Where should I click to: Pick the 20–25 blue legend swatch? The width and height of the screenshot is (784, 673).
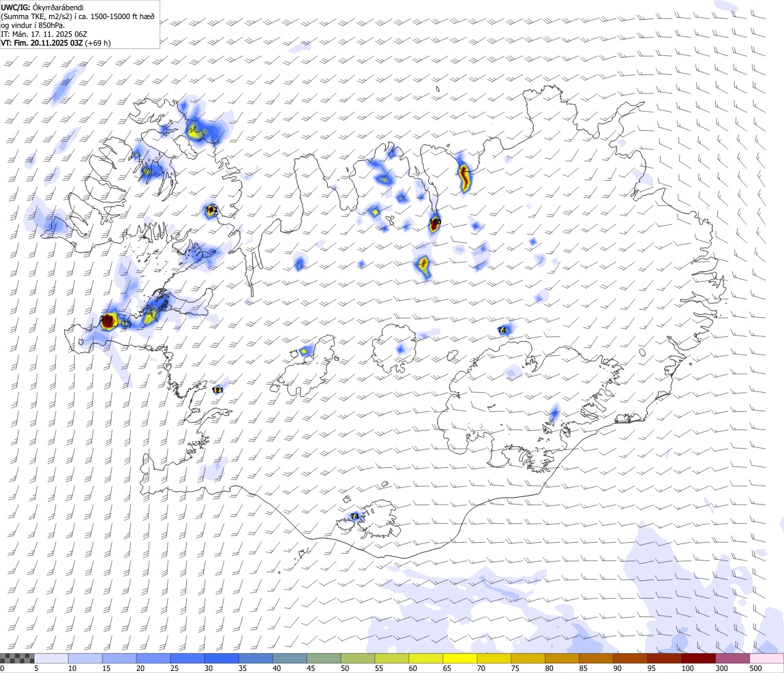point(153,658)
